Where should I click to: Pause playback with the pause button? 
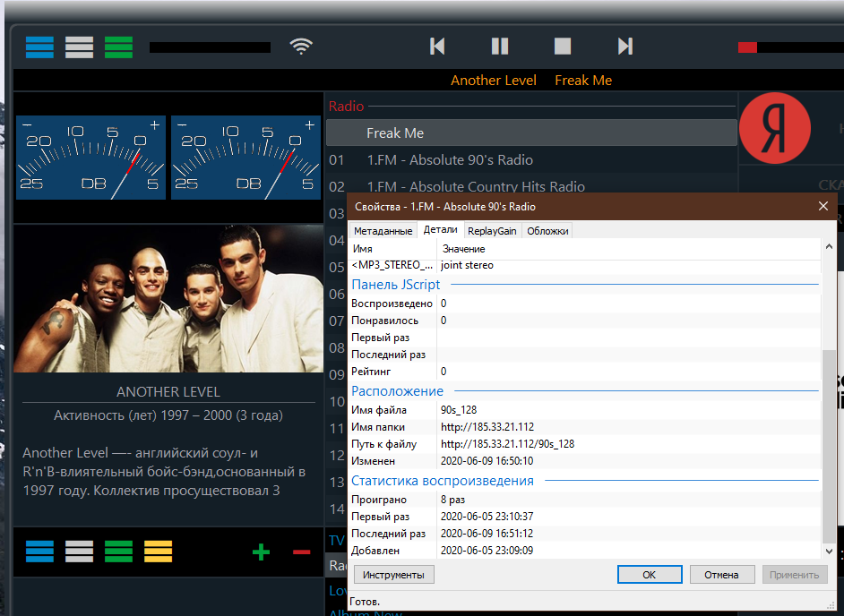500,46
